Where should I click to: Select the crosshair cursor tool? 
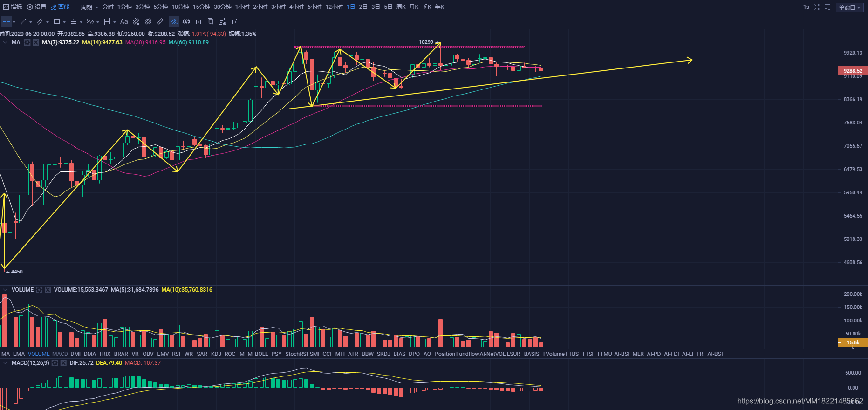[x=7, y=21]
